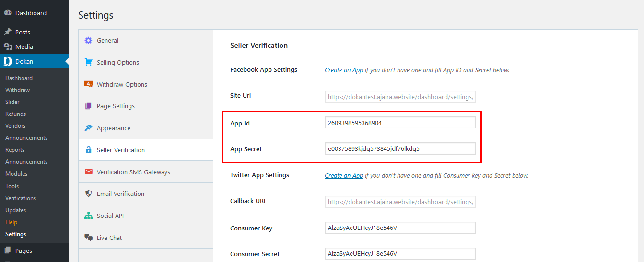Click the Consumer Secret input field

[400, 253]
